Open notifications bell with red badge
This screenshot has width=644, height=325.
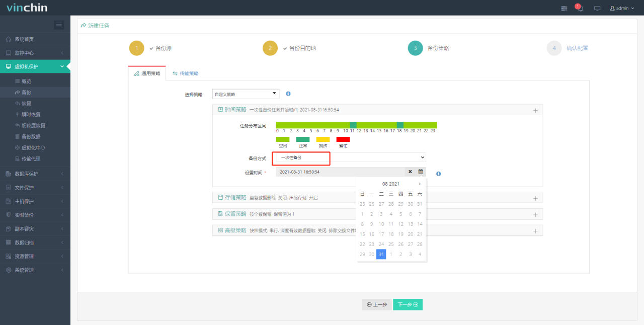580,8
